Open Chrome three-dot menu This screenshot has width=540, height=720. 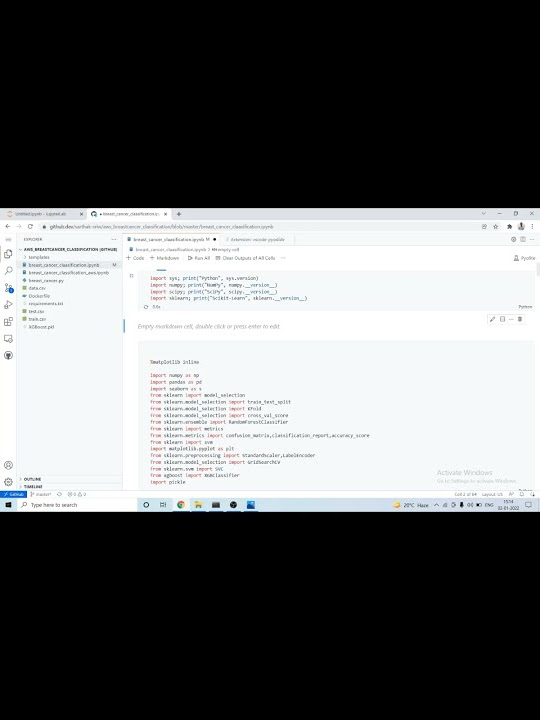click(532, 226)
